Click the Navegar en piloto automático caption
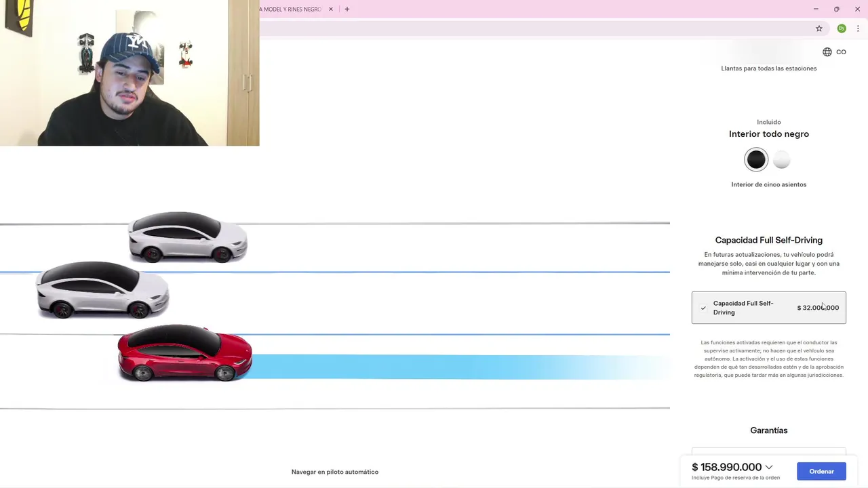868x488 pixels. coord(335,472)
